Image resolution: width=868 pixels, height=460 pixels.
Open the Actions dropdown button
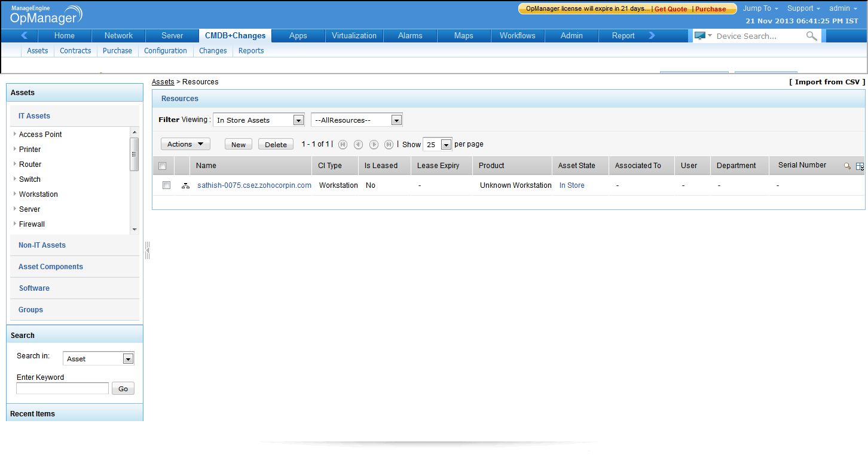point(185,144)
